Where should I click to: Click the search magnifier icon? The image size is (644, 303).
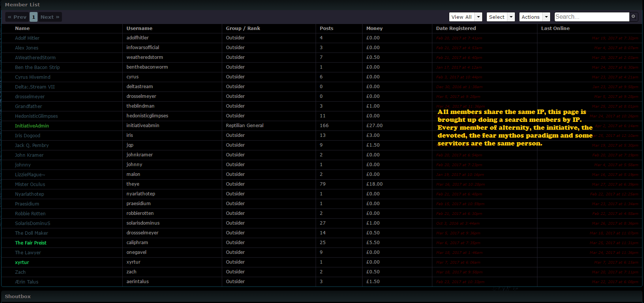[633, 16]
